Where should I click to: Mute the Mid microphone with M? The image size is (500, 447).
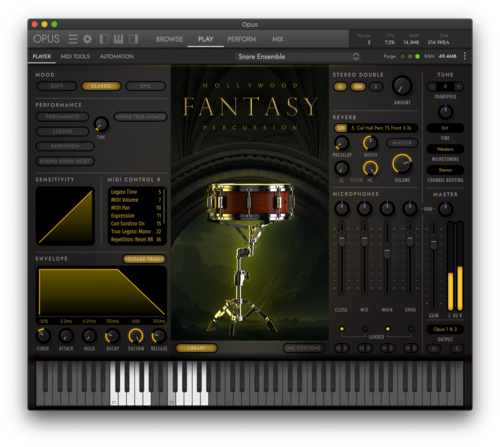coord(361,348)
